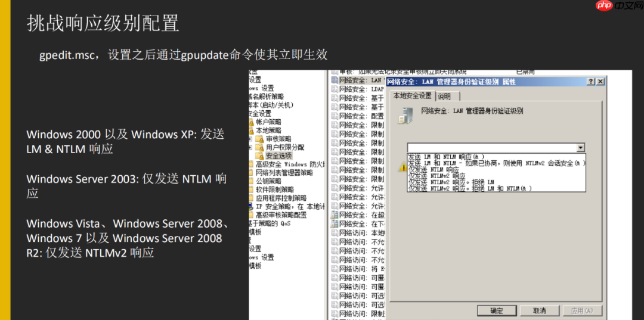Click the ? help button in dialog title bar
This screenshot has width=644, height=320.
[591, 82]
